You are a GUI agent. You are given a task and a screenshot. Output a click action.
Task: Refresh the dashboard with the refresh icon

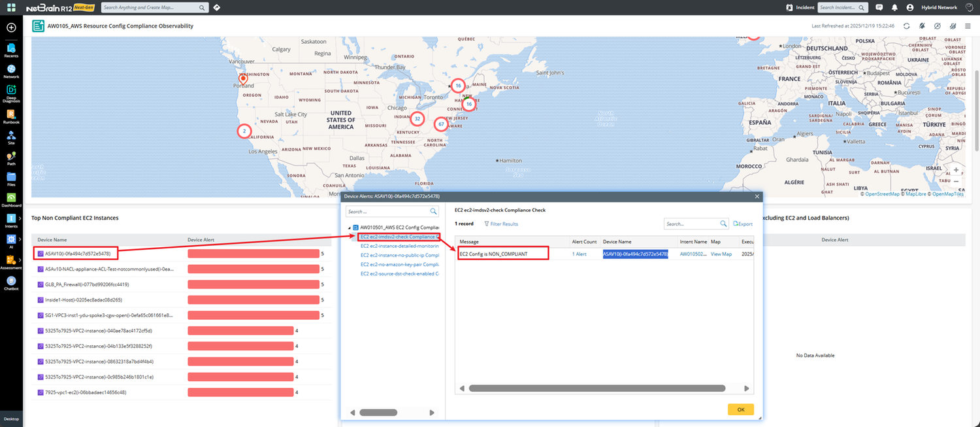(906, 26)
